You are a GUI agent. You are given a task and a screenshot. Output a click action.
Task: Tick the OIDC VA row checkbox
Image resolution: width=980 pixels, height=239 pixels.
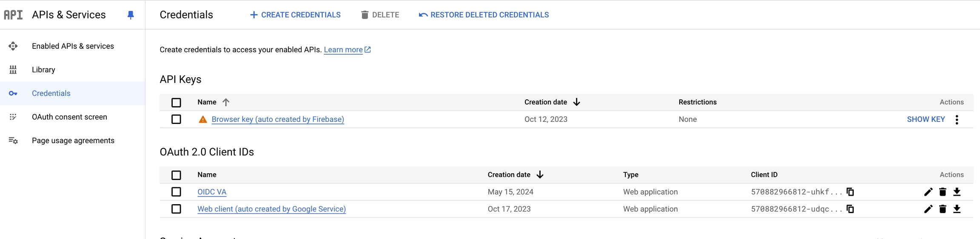point(176,192)
